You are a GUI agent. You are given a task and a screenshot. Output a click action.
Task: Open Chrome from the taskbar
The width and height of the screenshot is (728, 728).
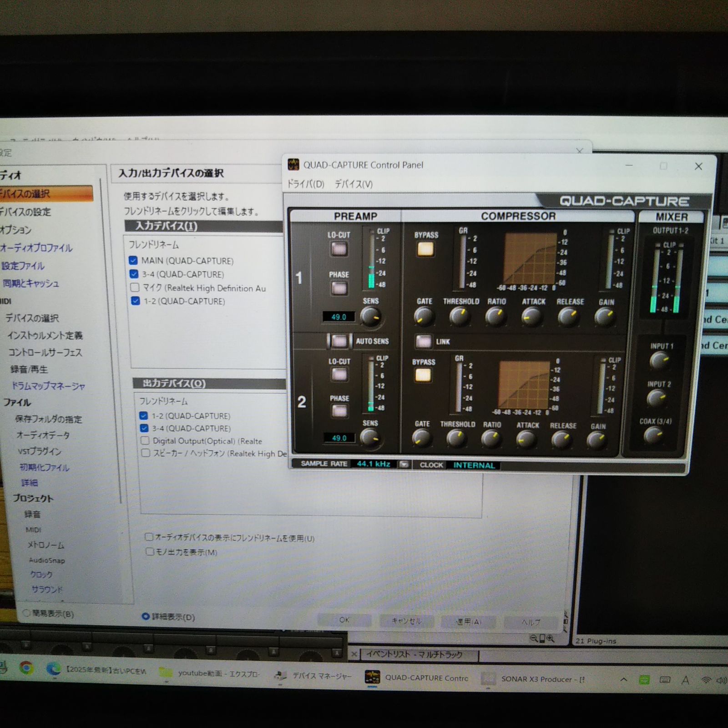[26, 668]
